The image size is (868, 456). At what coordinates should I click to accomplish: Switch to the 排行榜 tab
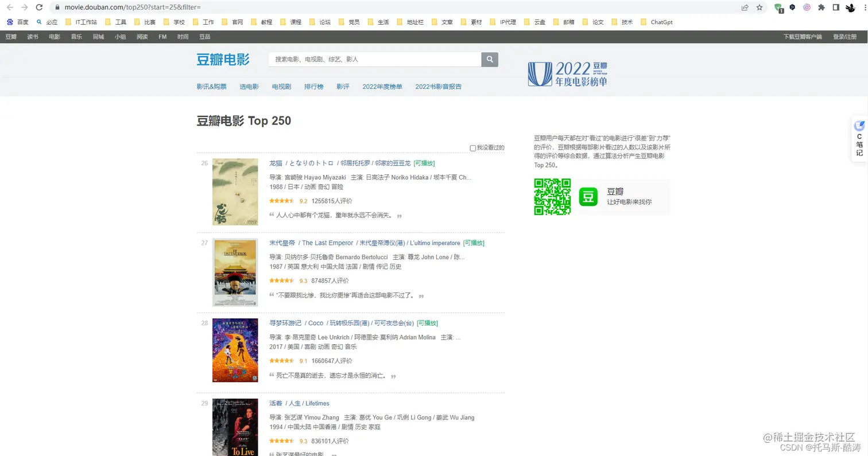pos(314,87)
